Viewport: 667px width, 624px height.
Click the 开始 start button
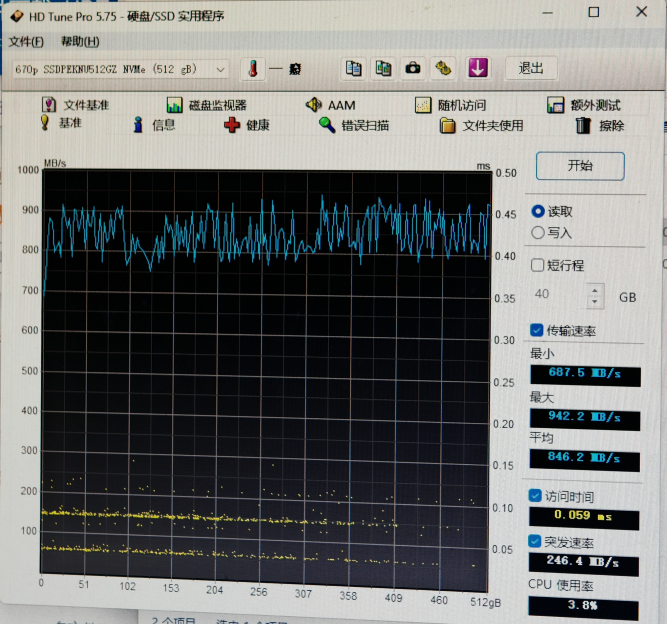pos(580,165)
